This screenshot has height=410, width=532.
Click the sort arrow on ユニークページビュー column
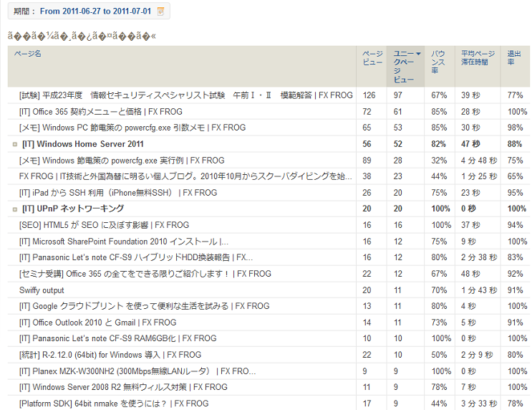[x=418, y=54]
